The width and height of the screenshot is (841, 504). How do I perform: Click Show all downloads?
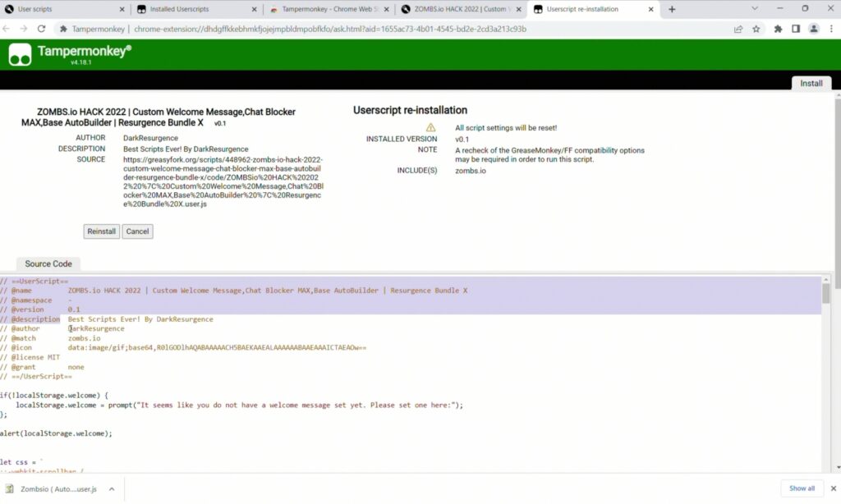[x=802, y=488]
